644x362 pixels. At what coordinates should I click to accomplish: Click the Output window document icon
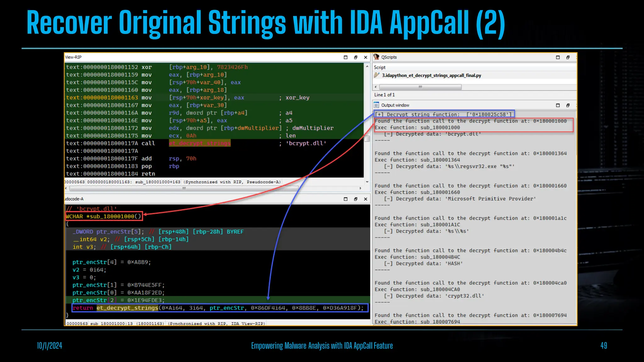pos(376,105)
